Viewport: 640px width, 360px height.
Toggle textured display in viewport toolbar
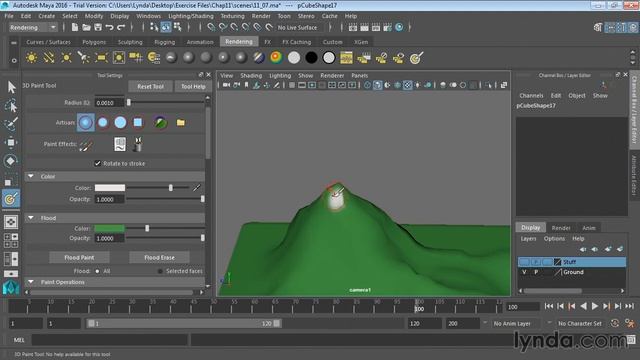click(x=407, y=85)
